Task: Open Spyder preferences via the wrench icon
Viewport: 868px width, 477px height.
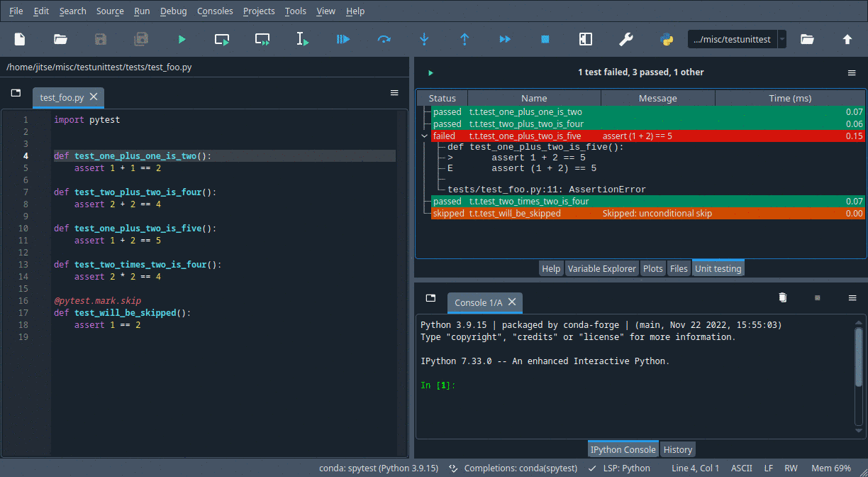Action: pyautogui.click(x=625, y=39)
